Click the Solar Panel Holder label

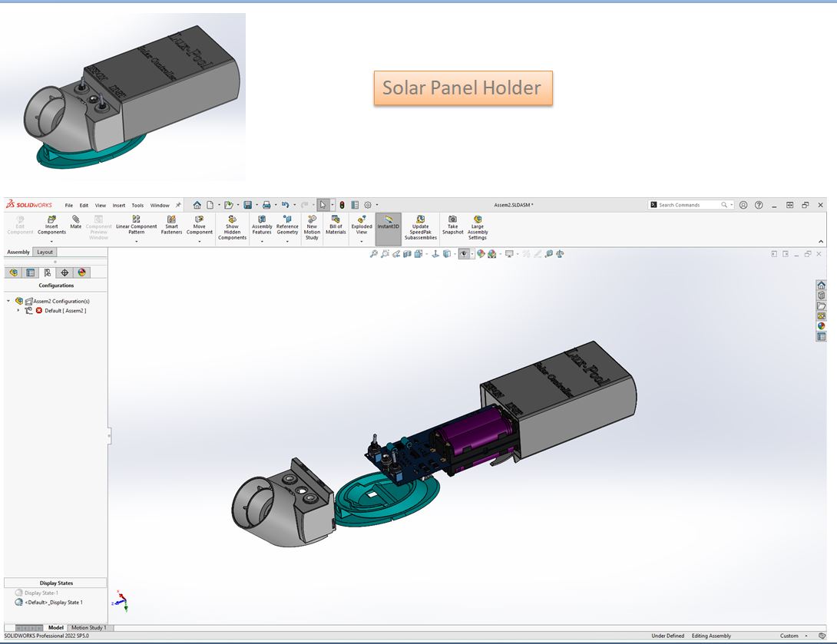(x=462, y=88)
